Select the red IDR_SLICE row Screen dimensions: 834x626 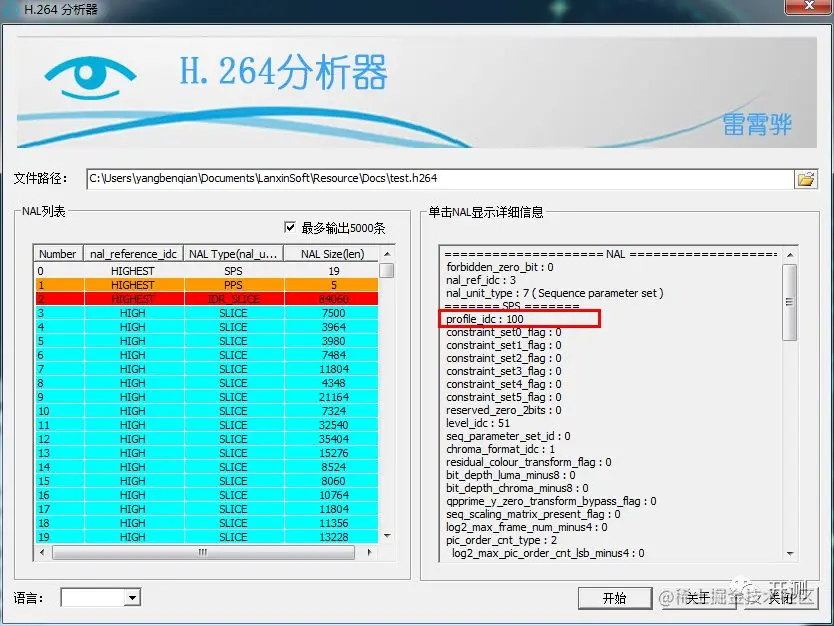tap(207, 299)
